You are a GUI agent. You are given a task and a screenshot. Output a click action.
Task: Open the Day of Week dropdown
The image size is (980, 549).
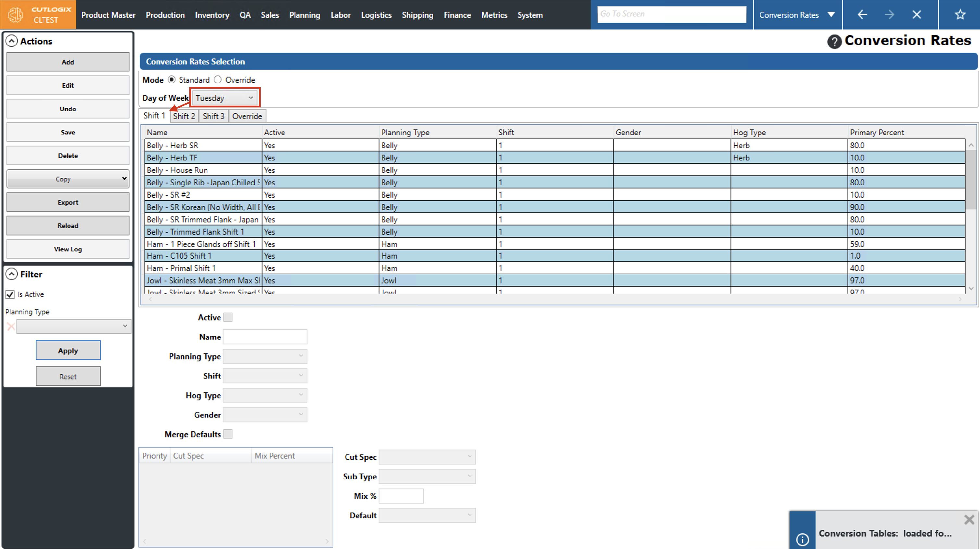(x=224, y=98)
